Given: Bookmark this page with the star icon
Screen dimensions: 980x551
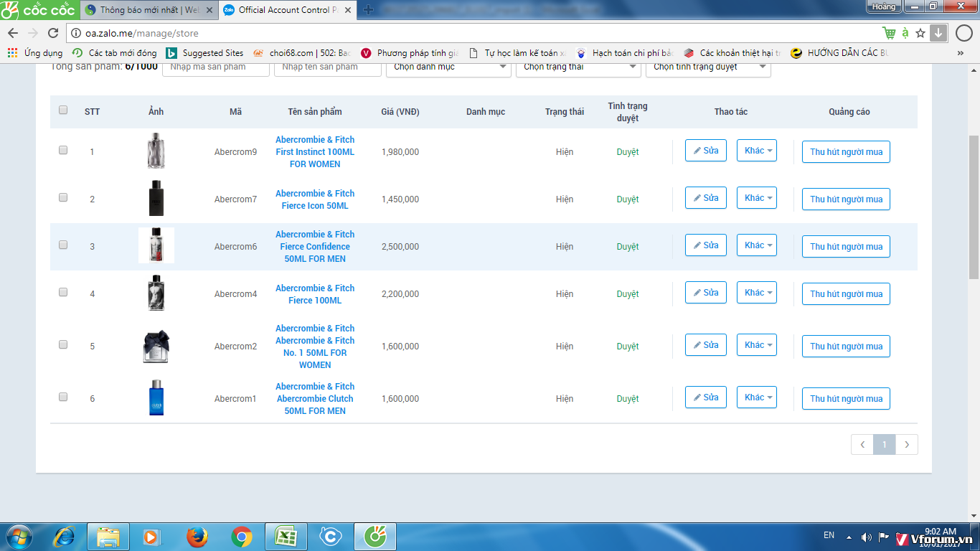Looking at the screenshot, I should (920, 33).
